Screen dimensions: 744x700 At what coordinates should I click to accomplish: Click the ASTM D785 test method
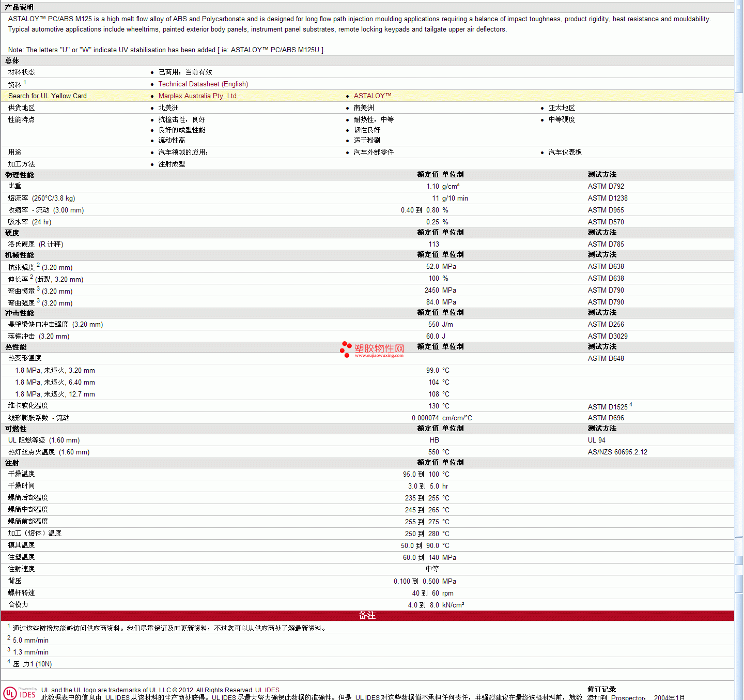[606, 244]
